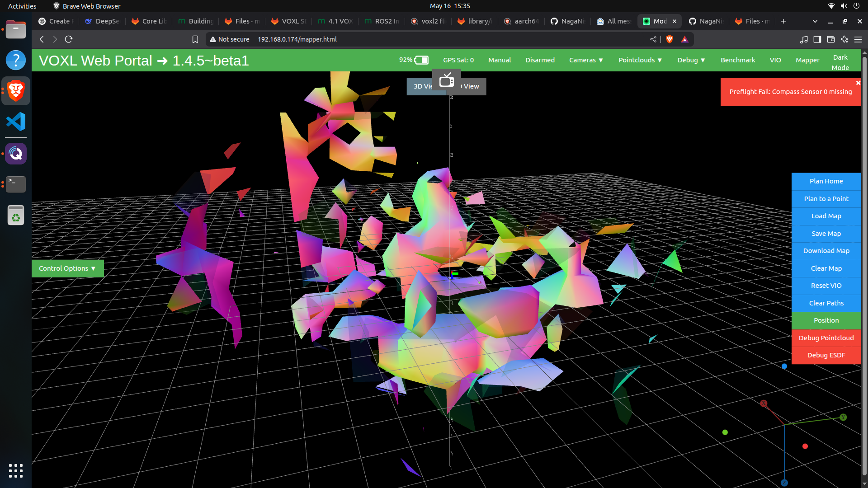The height and width of the screenshot is (488, 868).
Task: Open Brave Shields lion icon
Action: tap(670, 39)
